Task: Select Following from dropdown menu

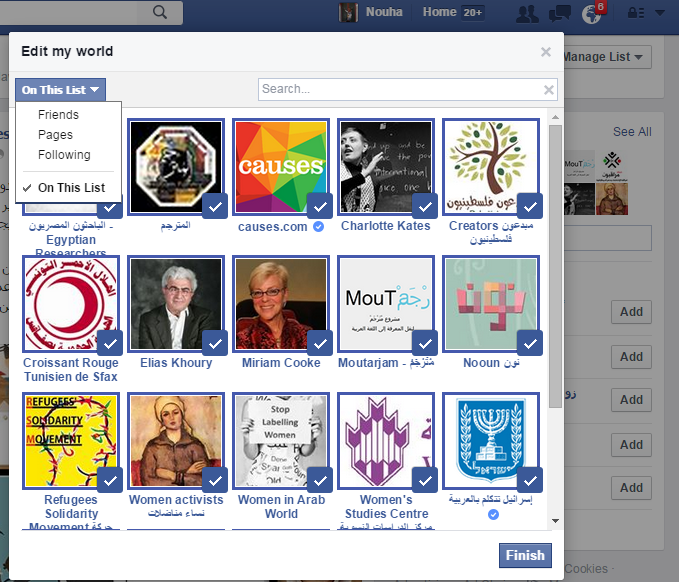Action: click(x=64, y=155)
